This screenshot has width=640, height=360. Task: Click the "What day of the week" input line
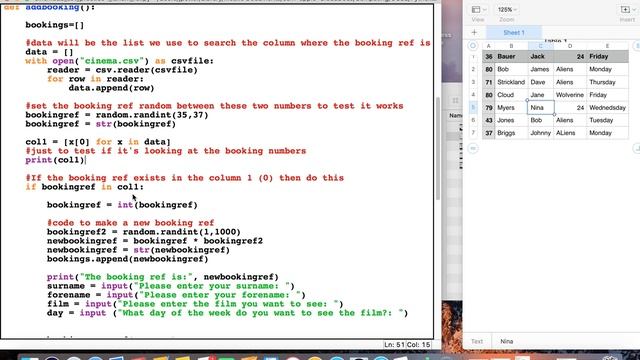[x=227, y=313]
